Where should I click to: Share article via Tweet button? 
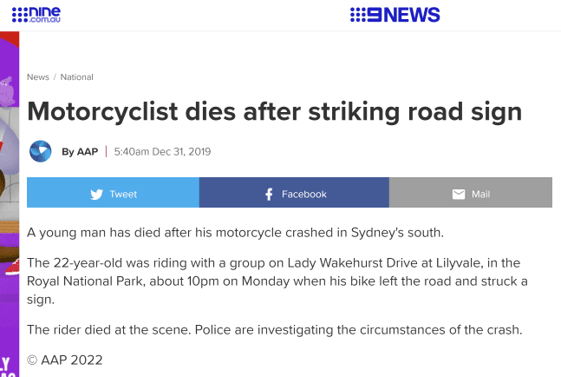(113, 192)
